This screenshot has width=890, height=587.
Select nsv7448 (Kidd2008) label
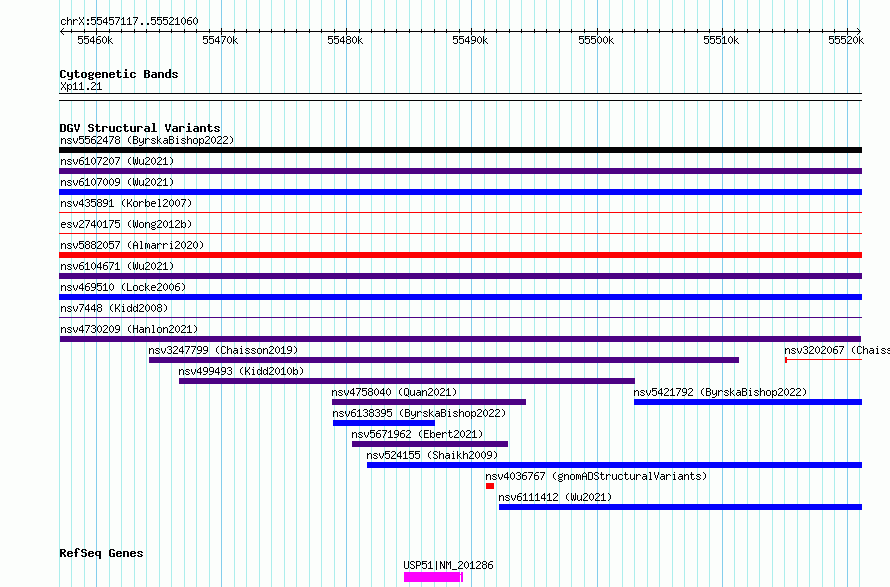[x=114, y=308]
